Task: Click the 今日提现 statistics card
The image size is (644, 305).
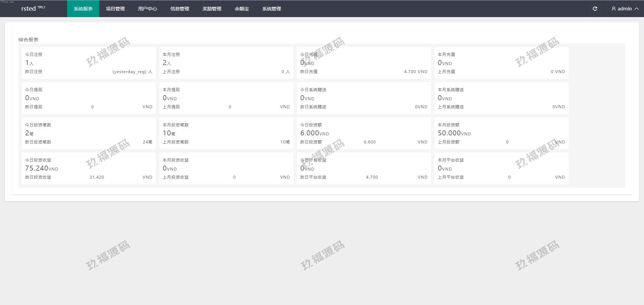Action: click(x=89, y=98)
